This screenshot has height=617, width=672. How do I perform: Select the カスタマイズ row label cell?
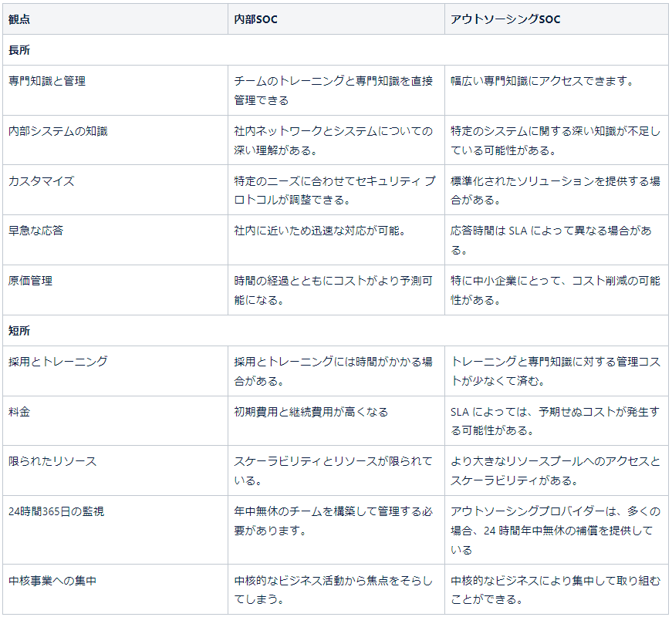coord(42,181)
